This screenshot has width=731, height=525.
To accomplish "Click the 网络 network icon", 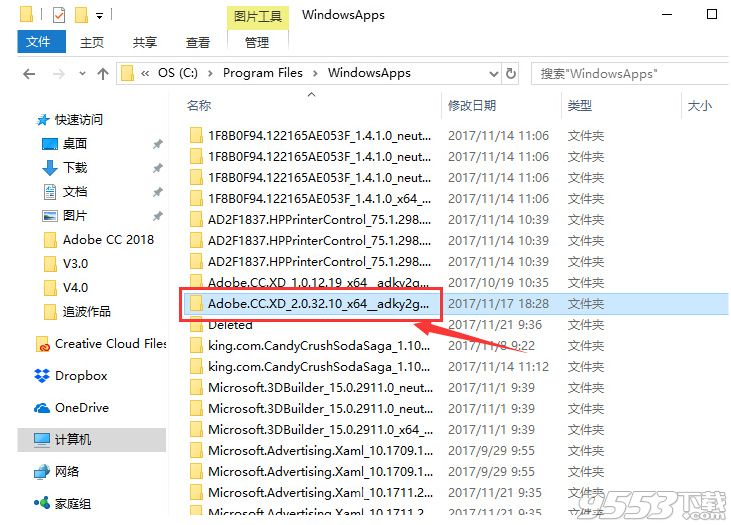I will (42, 472).
